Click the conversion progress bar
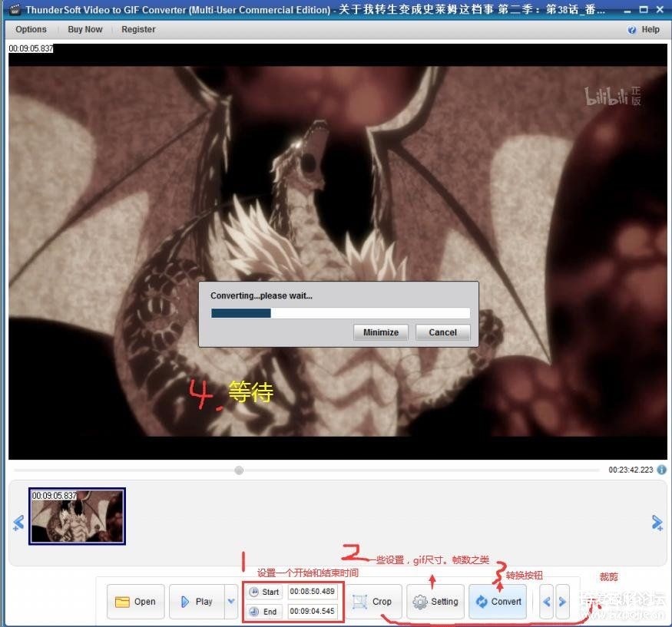672x627 pixels. [340, 313]
